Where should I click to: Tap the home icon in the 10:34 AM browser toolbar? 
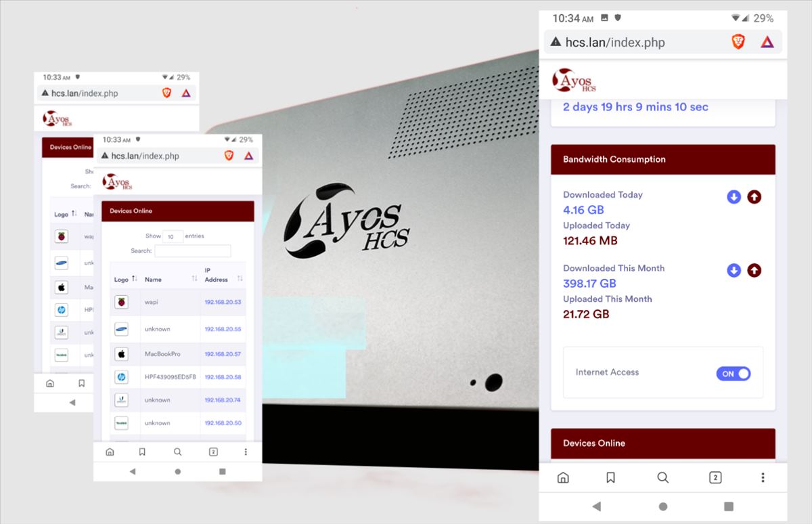pos(562,477)
